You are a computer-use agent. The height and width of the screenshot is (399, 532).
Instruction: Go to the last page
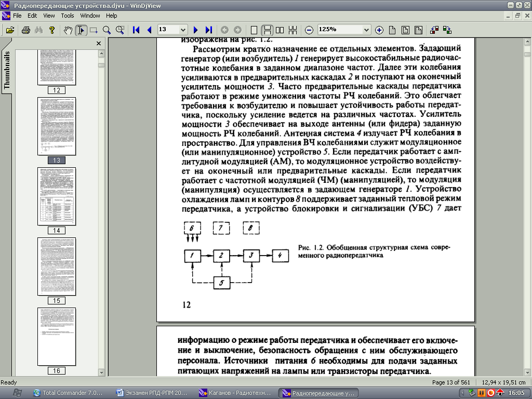209,30
